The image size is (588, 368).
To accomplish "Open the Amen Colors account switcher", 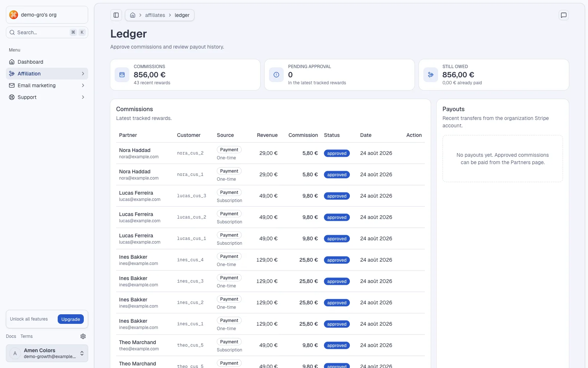I will tap(47, 353).
